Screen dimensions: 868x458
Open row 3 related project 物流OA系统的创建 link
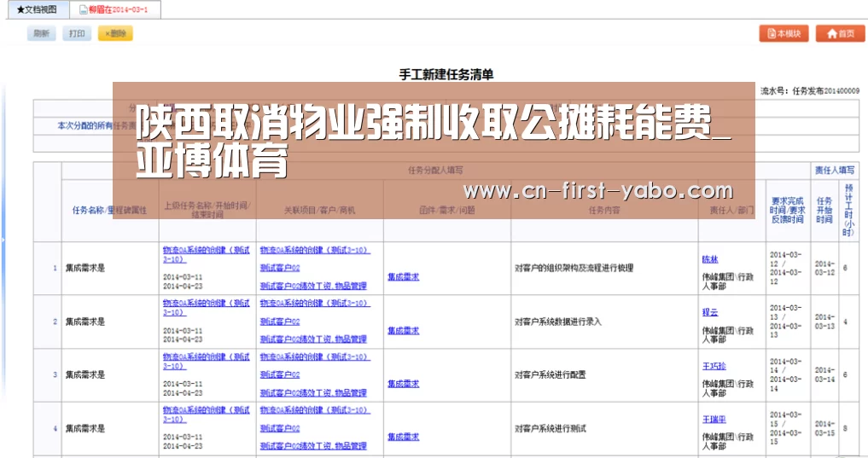[x=315, y=357]
